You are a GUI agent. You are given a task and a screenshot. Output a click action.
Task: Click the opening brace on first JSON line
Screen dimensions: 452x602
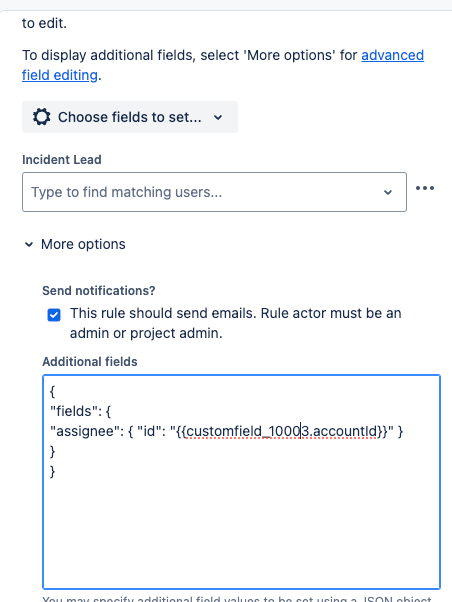tap(53, 392)
